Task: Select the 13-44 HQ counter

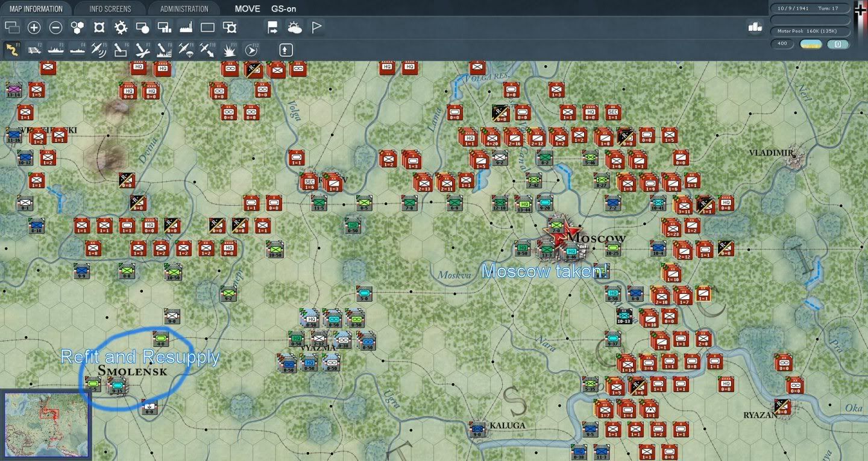Action: point(524,205)
